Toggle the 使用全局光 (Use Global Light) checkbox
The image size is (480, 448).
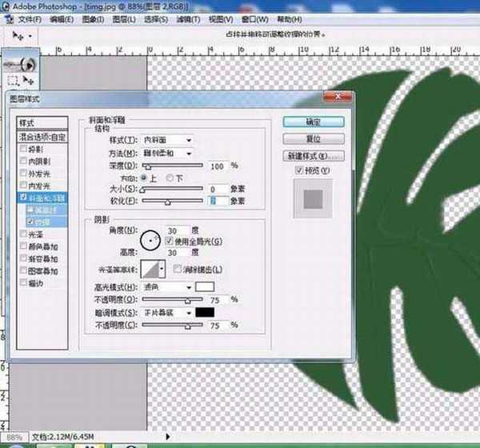169,241
